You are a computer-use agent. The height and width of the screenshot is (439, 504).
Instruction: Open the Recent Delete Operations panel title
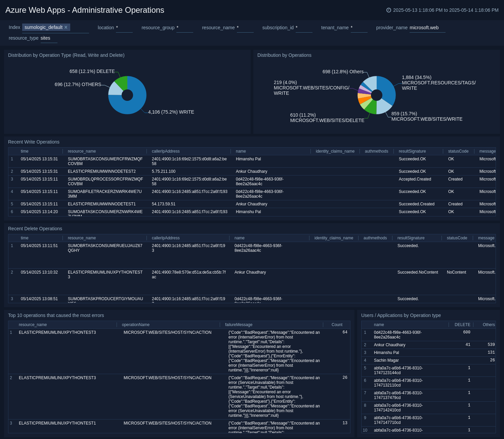point(35,229)
